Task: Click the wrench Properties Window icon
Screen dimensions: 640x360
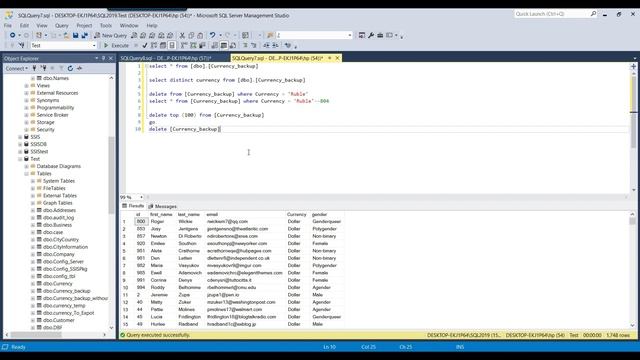Action: tap(371, 36)
